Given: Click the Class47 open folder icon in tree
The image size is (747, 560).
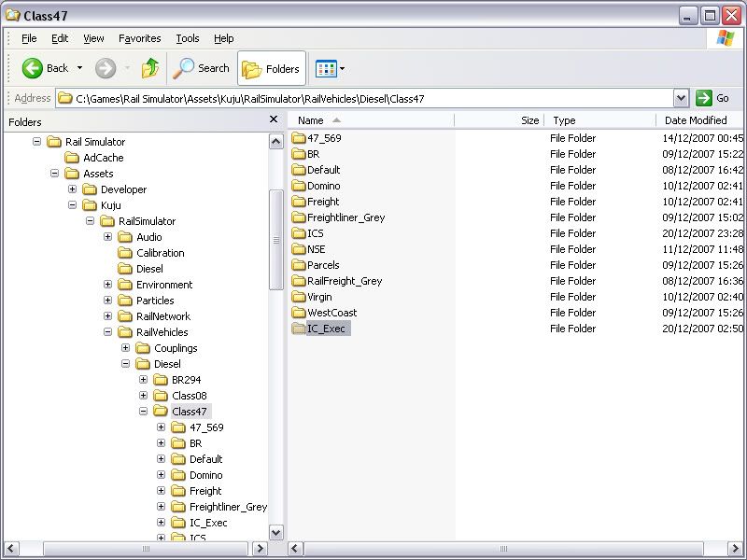Looking at the screenshot, I should [x=161, y=412].
